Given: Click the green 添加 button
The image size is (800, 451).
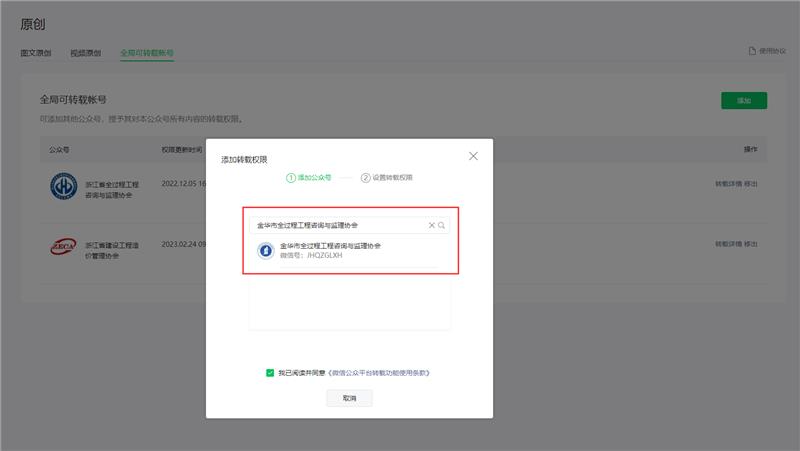Looking at the screenshot, I should click(744, 101).
